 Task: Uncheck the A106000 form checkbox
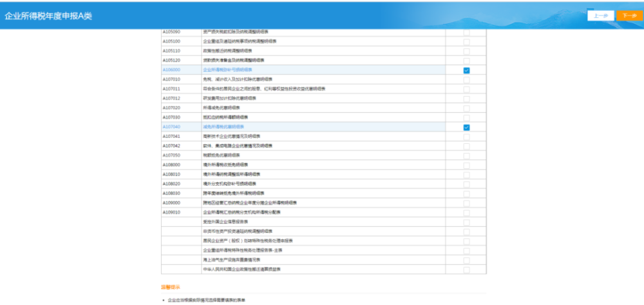coord(466,70)
